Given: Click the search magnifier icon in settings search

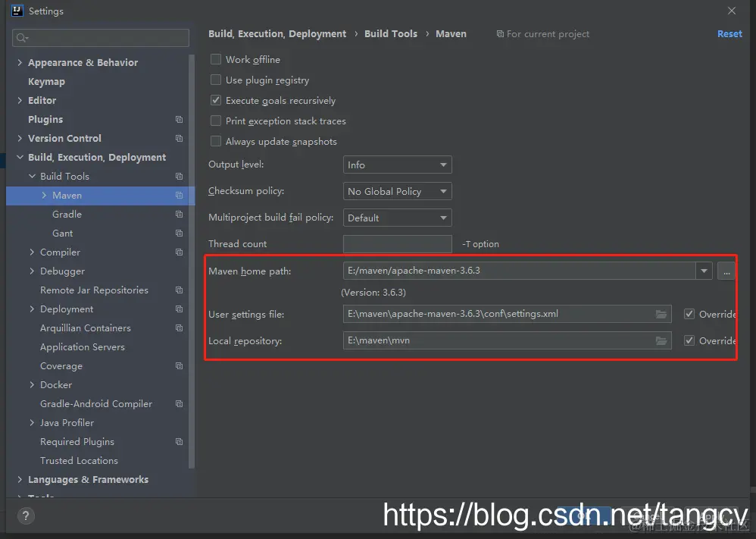Looking at the screenshot, I should coord(22,38).
